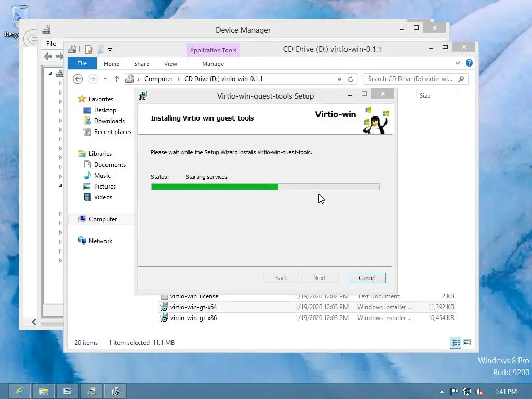Screen dimensions: 532x399
Task: Open File menu in Device Manager window
Action: (51, 44)
